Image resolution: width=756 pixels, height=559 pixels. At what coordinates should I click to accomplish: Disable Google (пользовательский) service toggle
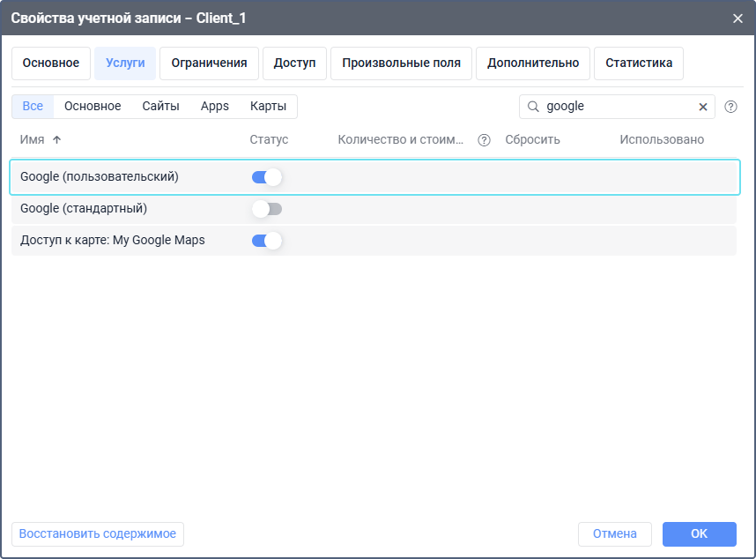(x=267, y=177)
